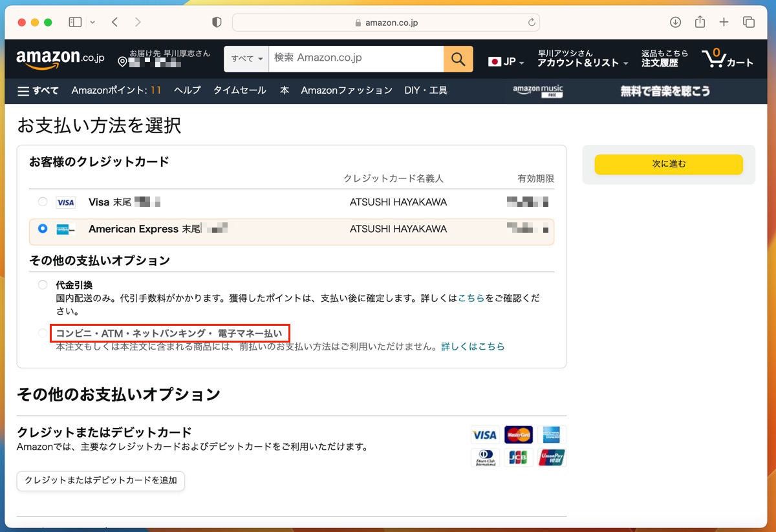Click the 代金引換 option label
Image resolution: width=776 pixels, height=532 pixels.
74,285
